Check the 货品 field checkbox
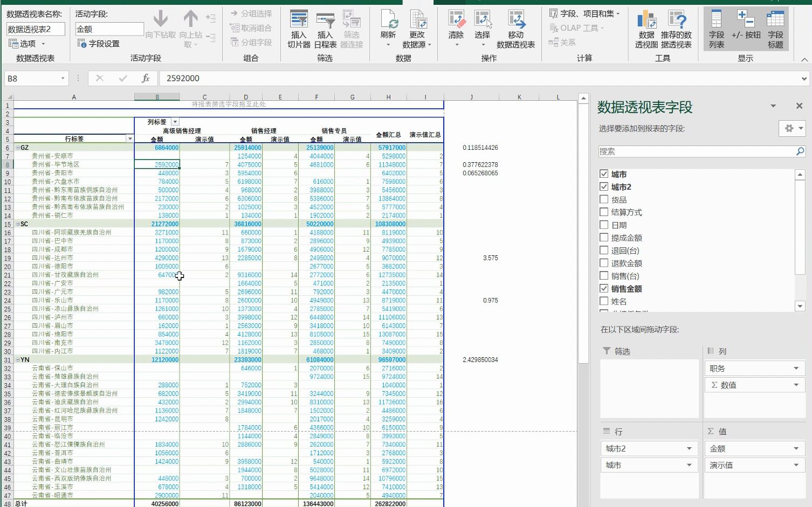The height and width of the screenshot is (507, 812). tap(604, 199)
